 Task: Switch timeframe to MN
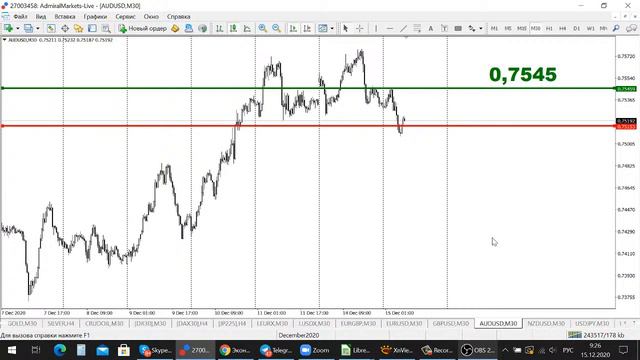pos(603,28)
